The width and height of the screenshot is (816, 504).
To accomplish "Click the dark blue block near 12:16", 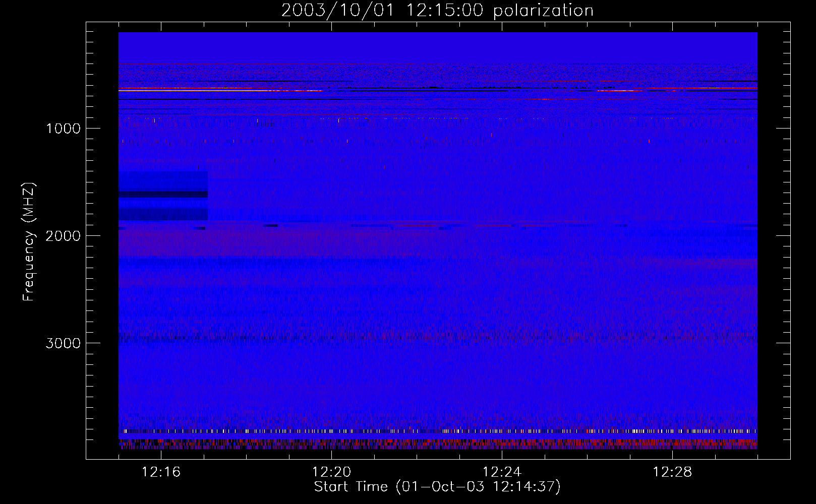I will coord(163,196).
